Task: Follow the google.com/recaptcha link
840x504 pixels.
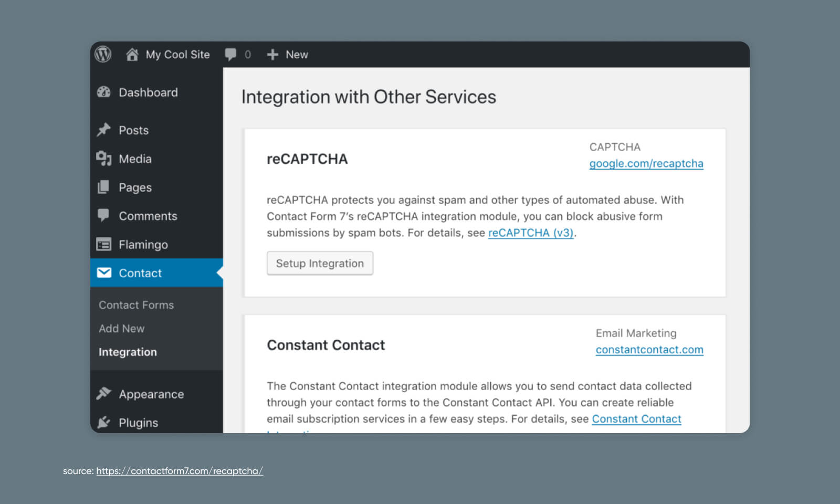Action: [x=646, y=163]
